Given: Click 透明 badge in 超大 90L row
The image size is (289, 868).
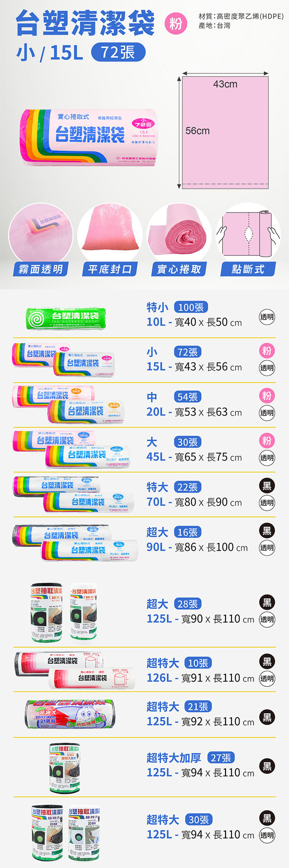Looking at the screenshot, I should tap(267, 548).
